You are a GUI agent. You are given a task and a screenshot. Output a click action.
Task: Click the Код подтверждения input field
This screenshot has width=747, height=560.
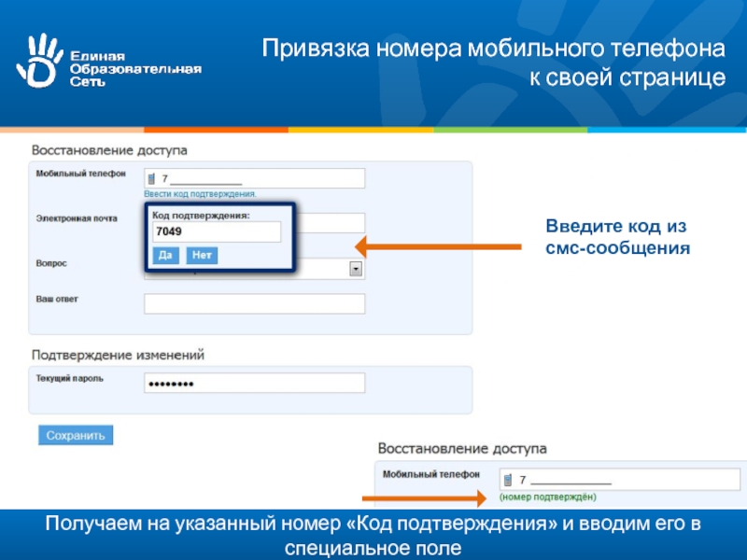[217, 231]
